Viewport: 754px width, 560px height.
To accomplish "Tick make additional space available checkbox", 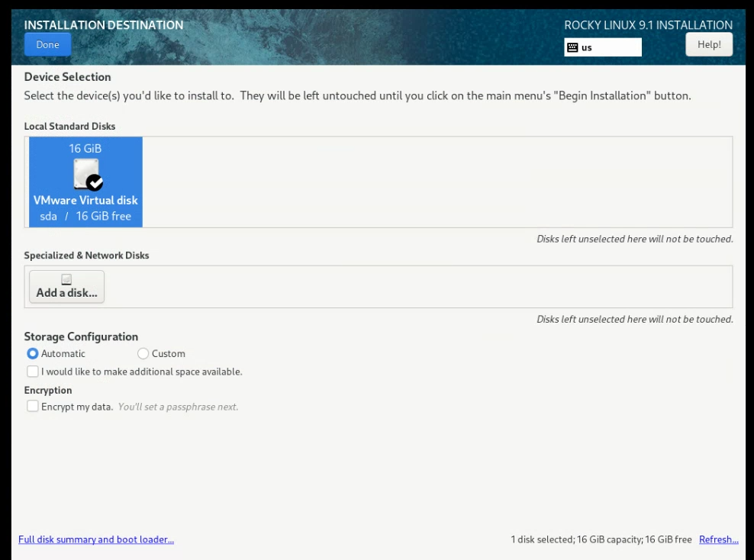I will (32, 372).
